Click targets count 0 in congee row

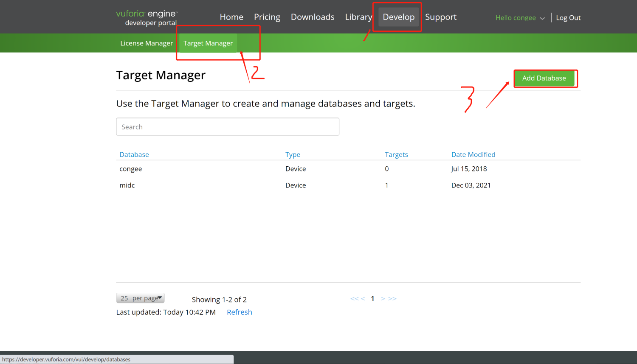(387, 169)
